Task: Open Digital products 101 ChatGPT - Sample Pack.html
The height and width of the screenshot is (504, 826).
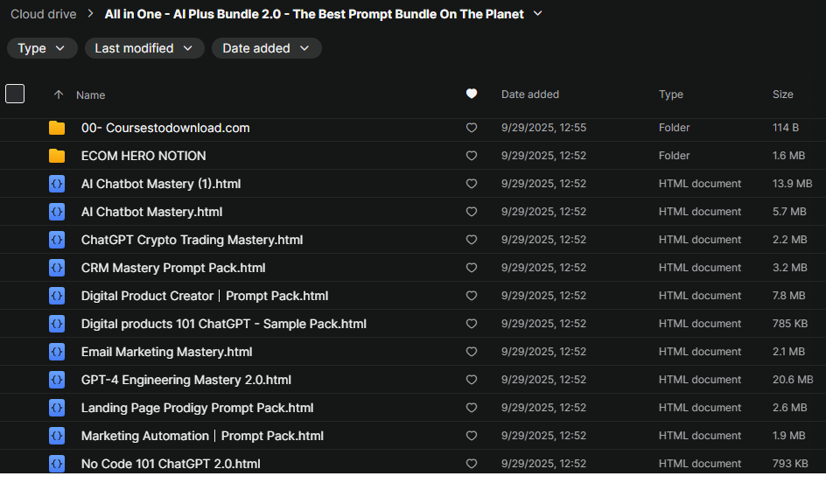Action: point(223,324)
